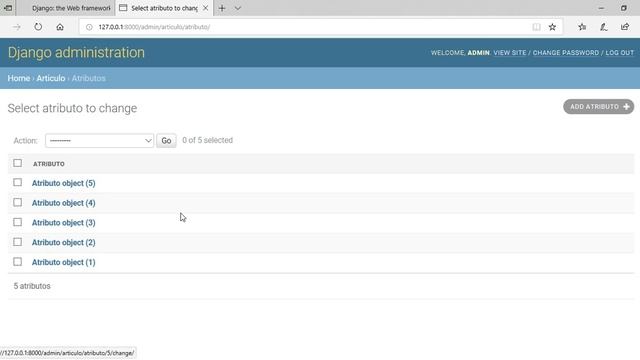
Task: Add page to favorites star
Action: (x=552, y=27)
